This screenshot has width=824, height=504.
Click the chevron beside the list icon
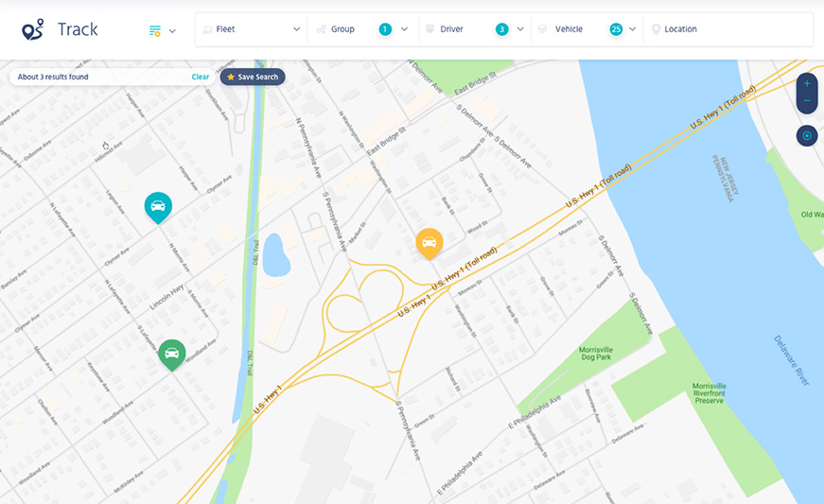172,31
